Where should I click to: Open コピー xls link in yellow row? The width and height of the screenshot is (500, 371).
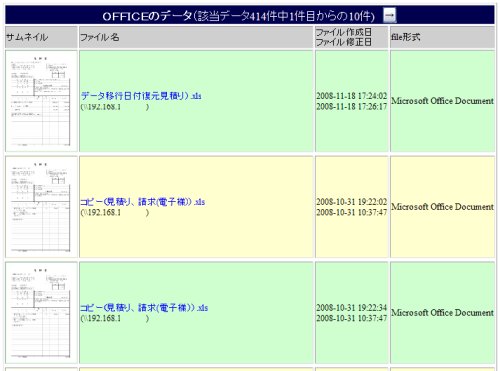(143, 202)
